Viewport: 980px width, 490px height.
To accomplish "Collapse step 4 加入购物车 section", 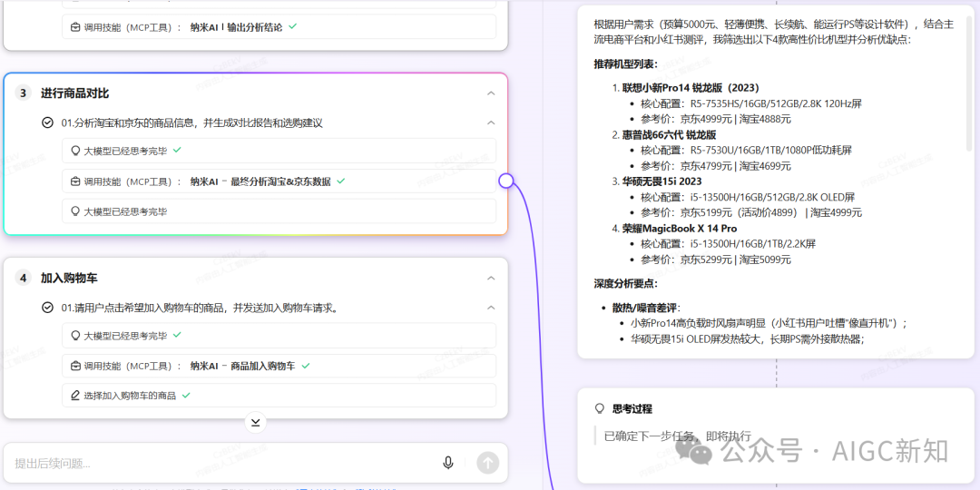I will click(x=491, y=279).
